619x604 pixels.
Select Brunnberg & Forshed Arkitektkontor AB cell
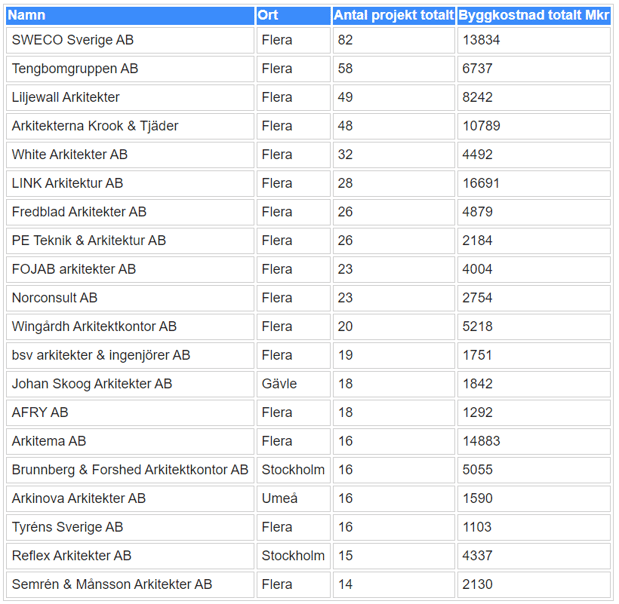(130, 470)
